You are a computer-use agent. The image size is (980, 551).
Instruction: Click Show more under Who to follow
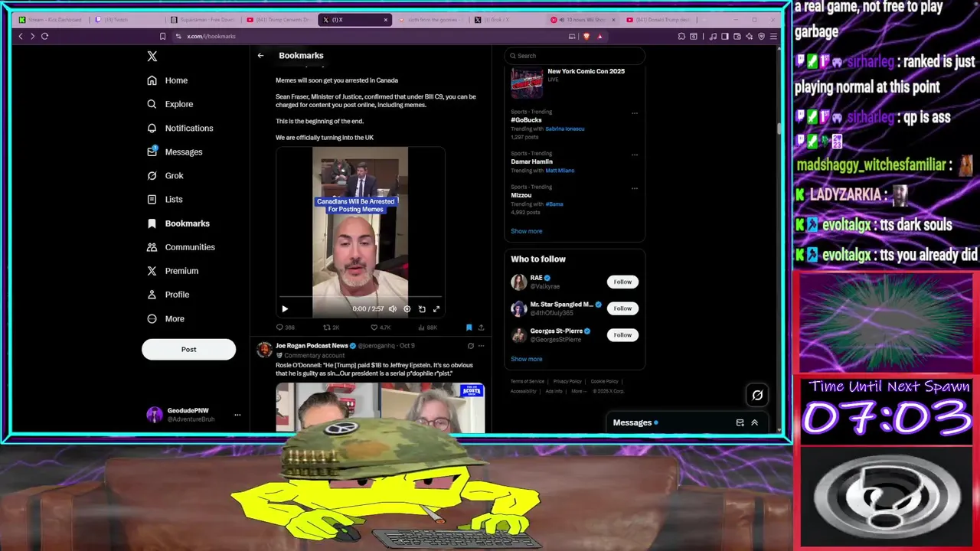(527, 359)
